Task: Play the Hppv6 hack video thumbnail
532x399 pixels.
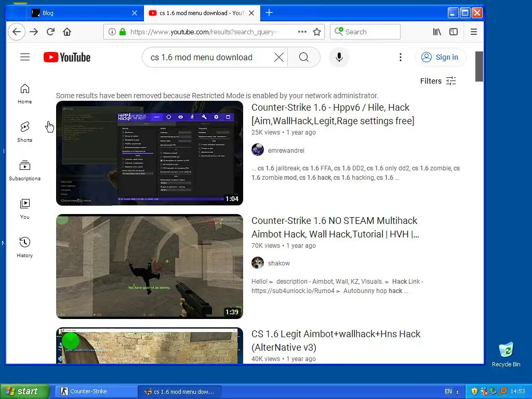Action: 150,153
